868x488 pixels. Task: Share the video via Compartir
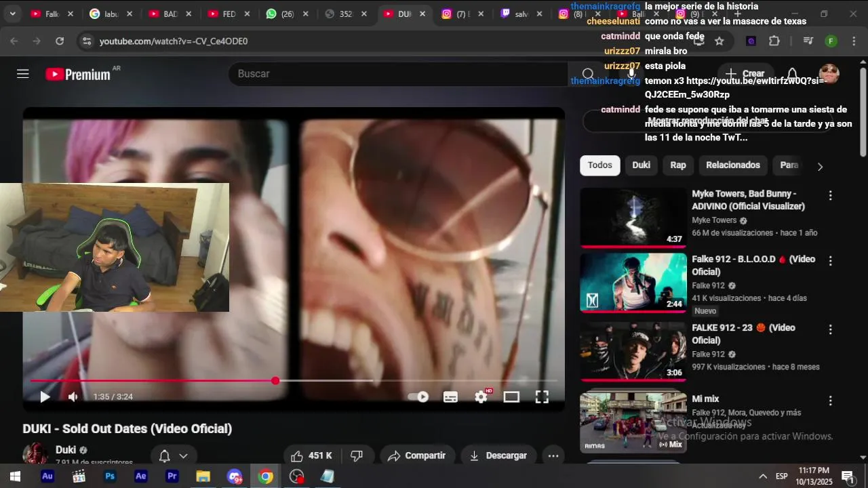416,456
